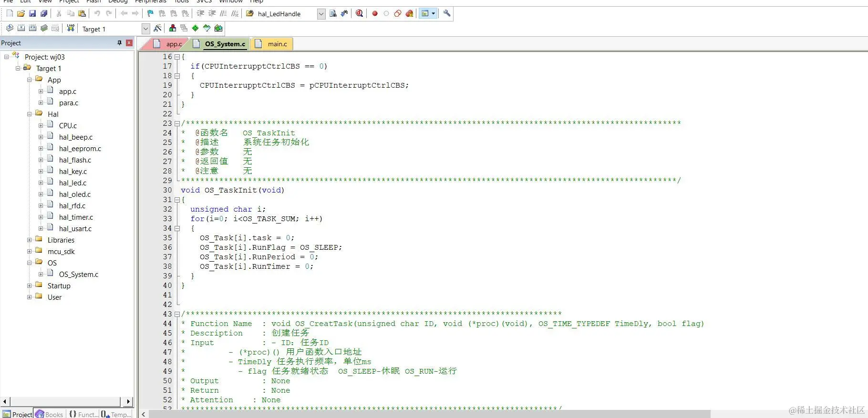The image size is (868, 418).
Task: Insert a breakpoint using red dot icon
Action: coord(375,13)
